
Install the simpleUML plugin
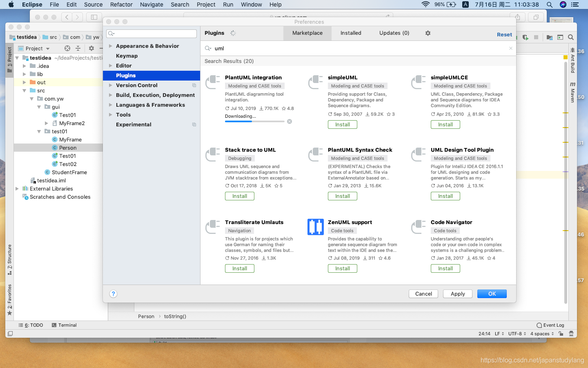click(x=342, y=124)
